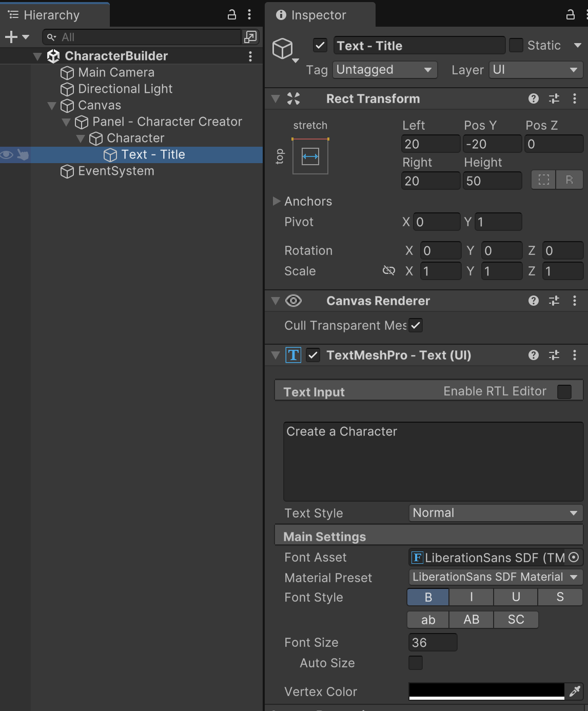Screen dimensions: 588x711
Task: Enable the Auto Size checkbox
Action: [416, 663]
